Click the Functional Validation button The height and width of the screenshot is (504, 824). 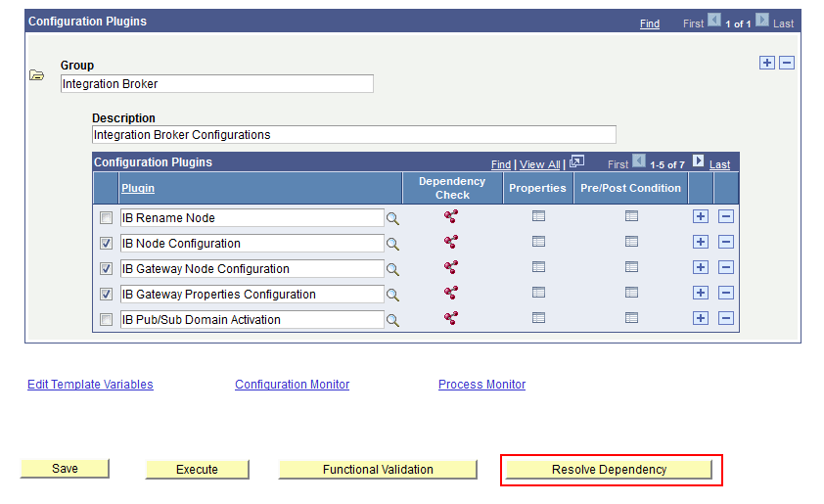[378, 470]
